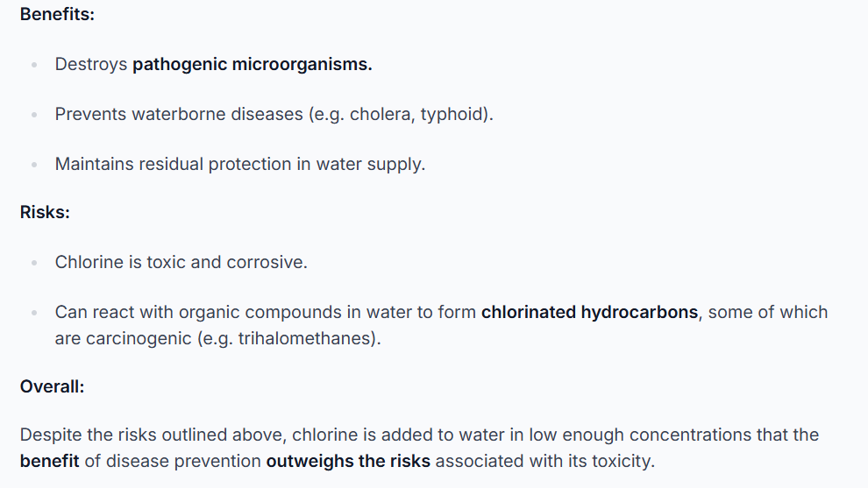Click 'Chlorine is toxic and corrosive.' text
Screen dimensions: 868x488
pyautogui.click(x=181, y=262)
